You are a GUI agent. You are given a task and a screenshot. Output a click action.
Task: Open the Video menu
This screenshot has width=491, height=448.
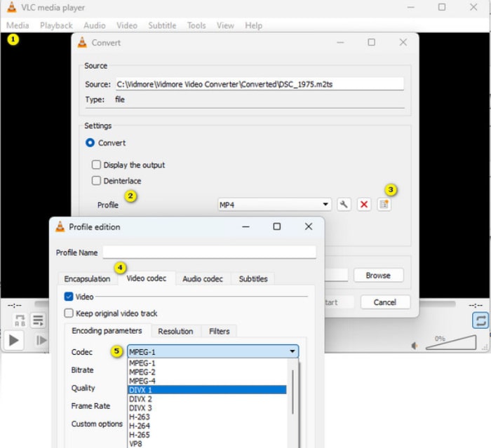(127, 25)
